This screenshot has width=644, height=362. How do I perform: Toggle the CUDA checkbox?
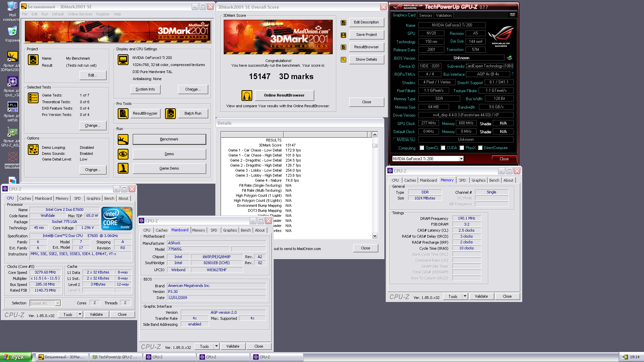coord(443,148)
